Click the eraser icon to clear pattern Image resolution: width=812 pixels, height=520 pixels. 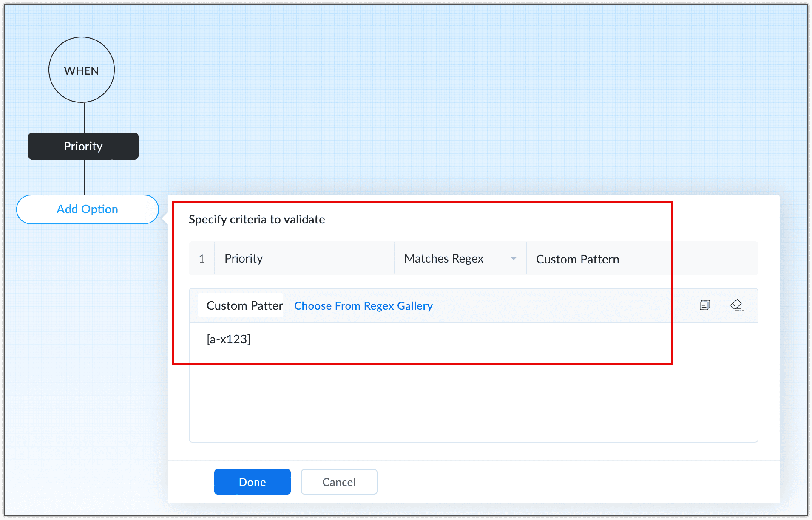coord(736,305)
